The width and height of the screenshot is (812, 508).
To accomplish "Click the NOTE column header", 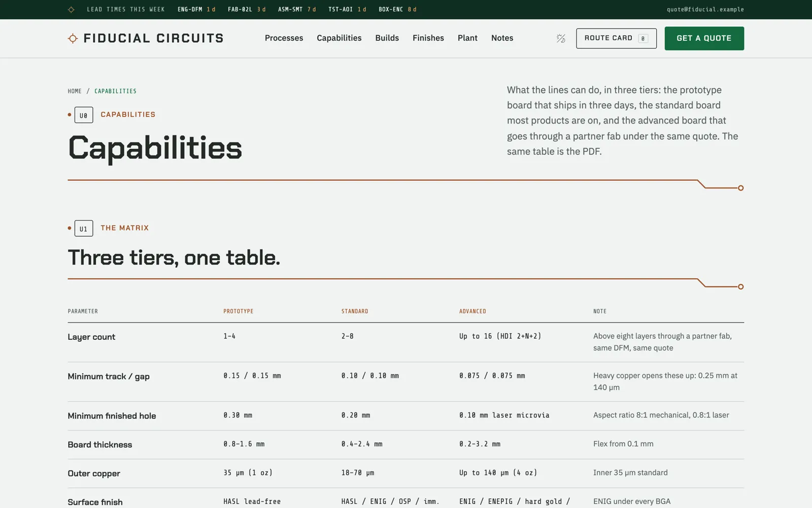I will (600, 311).
